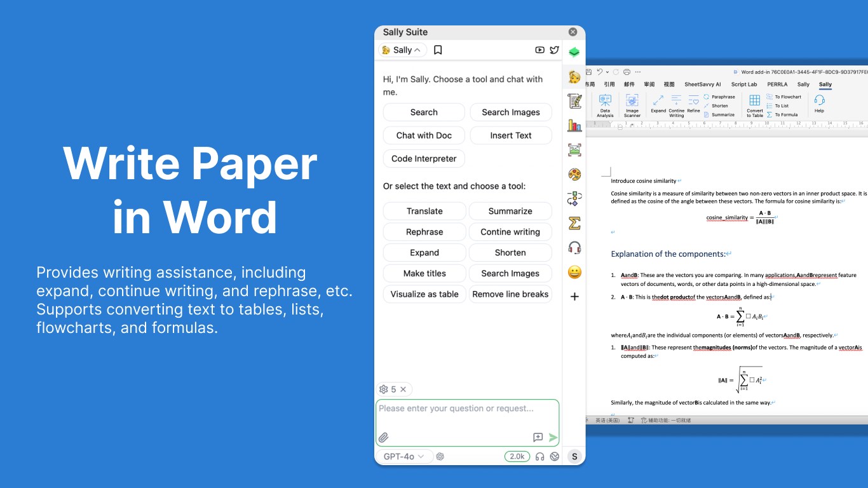The image size is (868, 488).
Task: Open the green layers icon in Sally sidebar
Action: (574, 51)
